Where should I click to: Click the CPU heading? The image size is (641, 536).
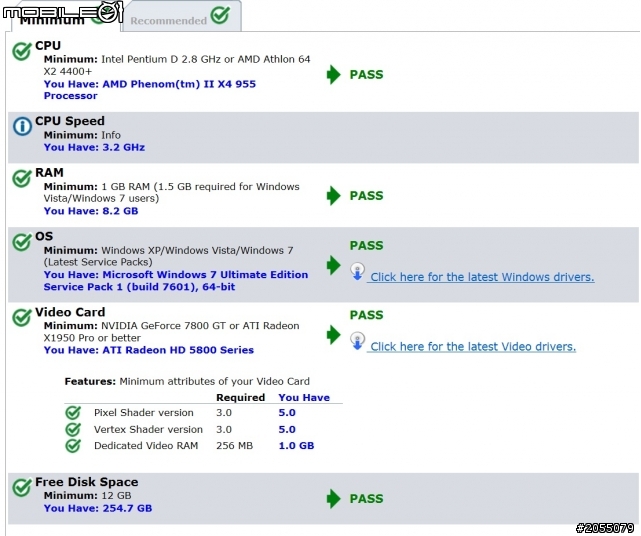coord(48,45)
